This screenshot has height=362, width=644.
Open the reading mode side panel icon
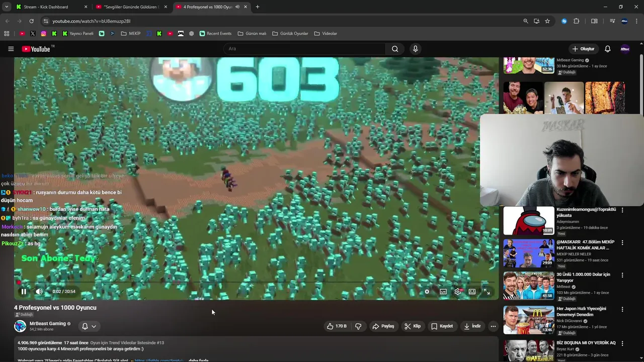[x=594, y=21]
